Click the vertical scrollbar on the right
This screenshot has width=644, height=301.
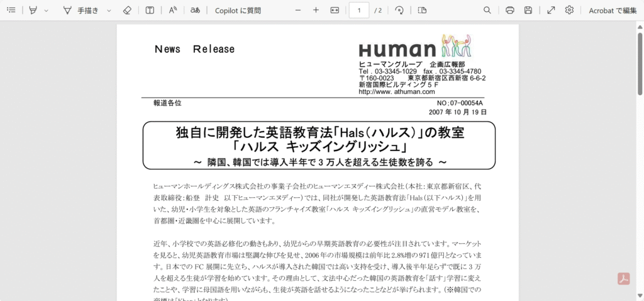pyautogui.click(x=640, y=63)
